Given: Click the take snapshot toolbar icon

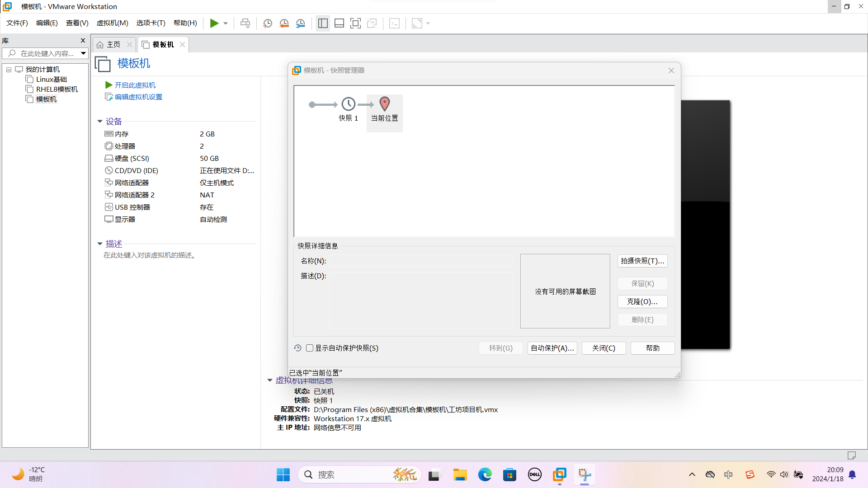Looking at the screenshot, I should click(268, 23).
